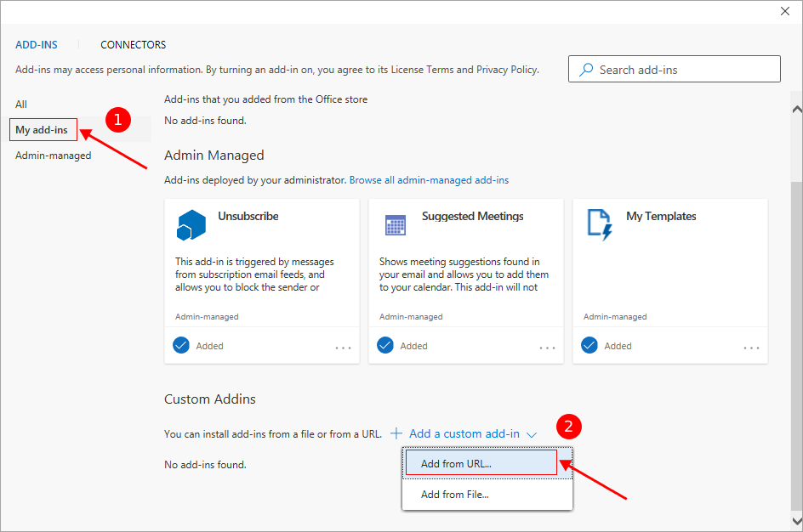Toggle the Unsubscribe Added checkmark
The image size is (803, 532).
pyautogui.click(x=181, y=345)
